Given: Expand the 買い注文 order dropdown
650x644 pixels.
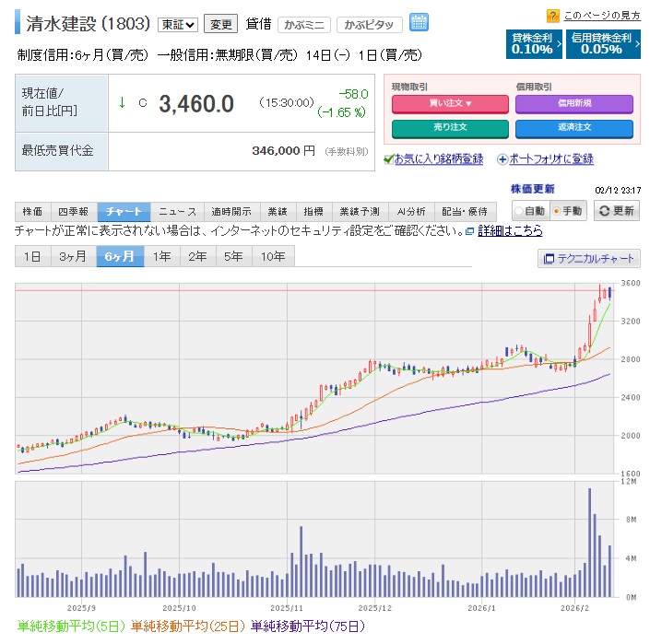Looking at the screenshot, I should (x=469, y=103).
